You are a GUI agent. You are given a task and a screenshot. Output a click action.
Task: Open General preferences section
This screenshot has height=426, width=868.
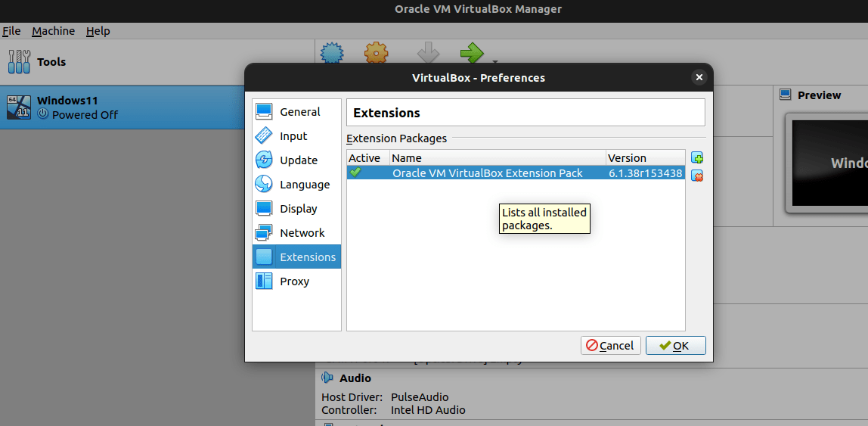tap(296, 112)
